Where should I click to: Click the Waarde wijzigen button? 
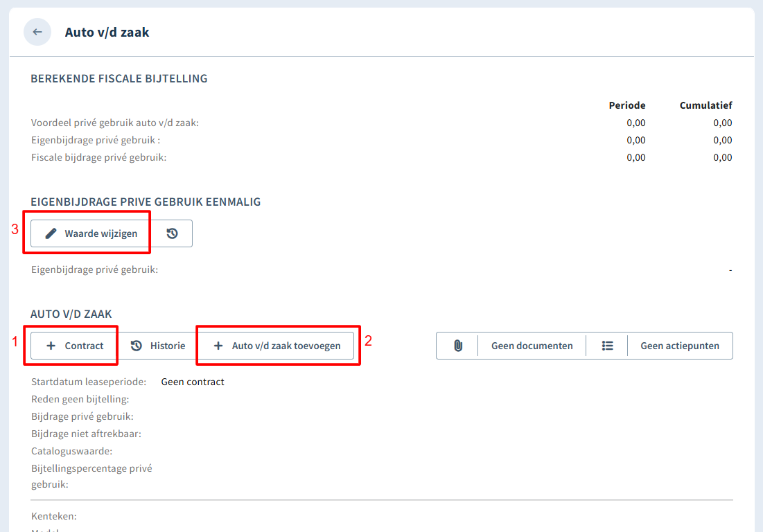point(91,233)
